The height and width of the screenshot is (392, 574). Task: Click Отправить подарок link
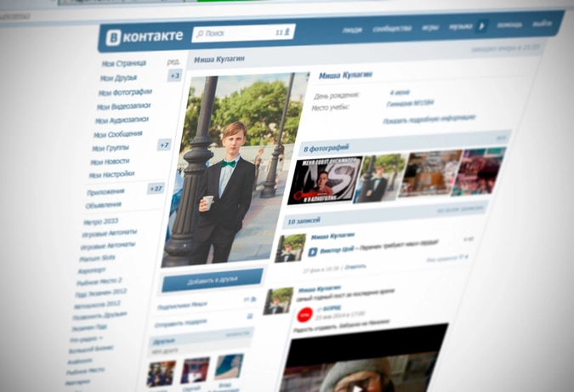(180, 324)
